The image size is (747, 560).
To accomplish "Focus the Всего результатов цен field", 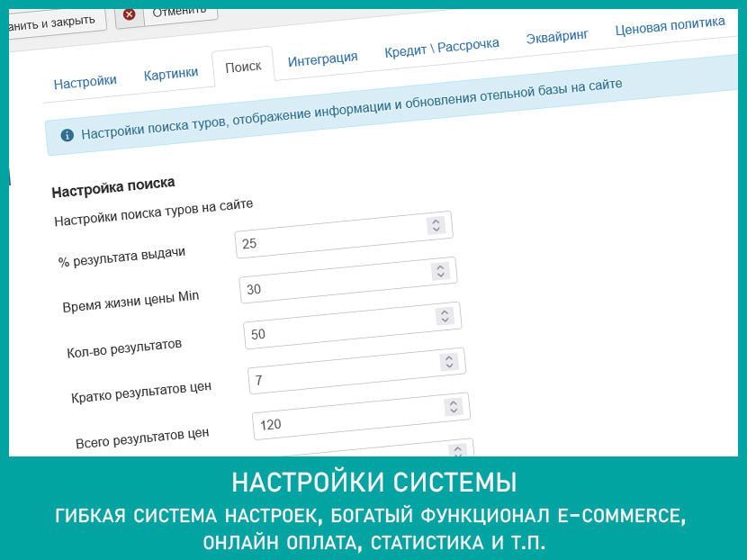I will (x=346, y=420).
